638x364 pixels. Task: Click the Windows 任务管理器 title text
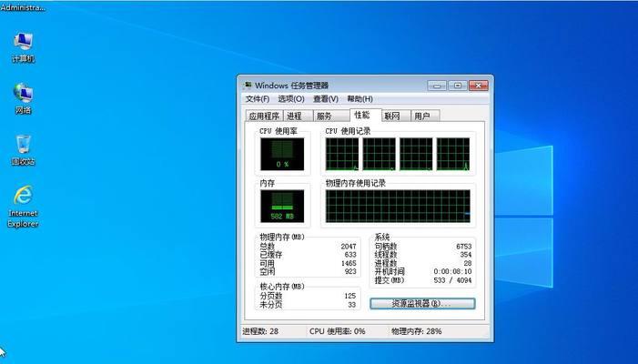pyautogui.click(x=292, y=86)
